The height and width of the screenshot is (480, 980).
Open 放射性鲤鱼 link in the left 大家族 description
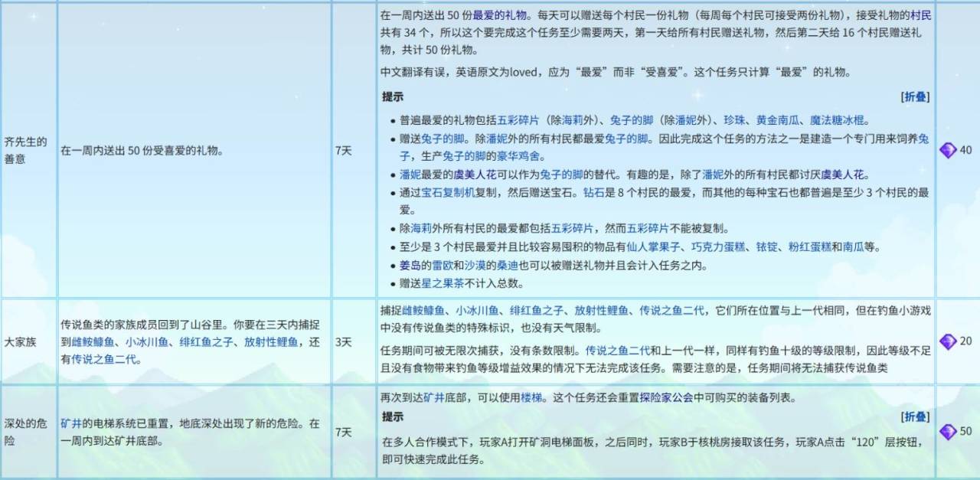[x=270, y=342]
